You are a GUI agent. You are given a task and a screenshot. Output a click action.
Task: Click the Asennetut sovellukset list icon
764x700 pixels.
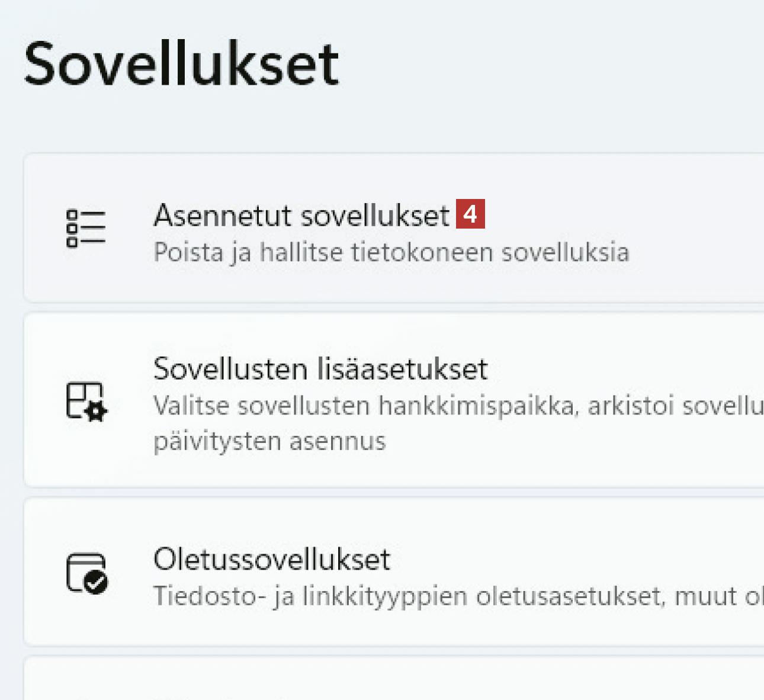[86, 228]
